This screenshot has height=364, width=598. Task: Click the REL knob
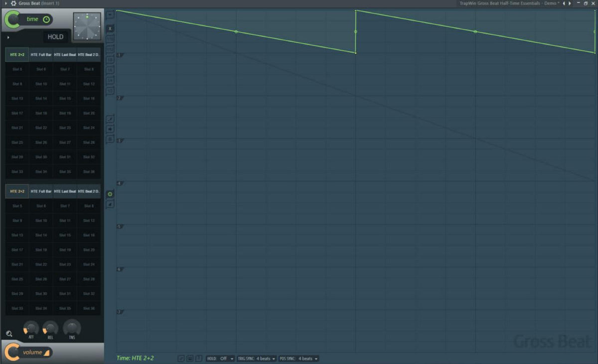50,328
